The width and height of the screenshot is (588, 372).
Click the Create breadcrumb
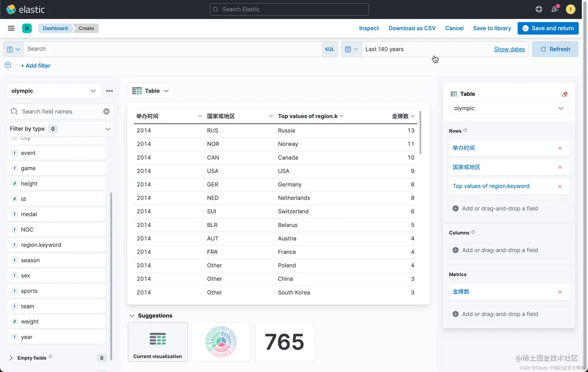click(86, 28)
